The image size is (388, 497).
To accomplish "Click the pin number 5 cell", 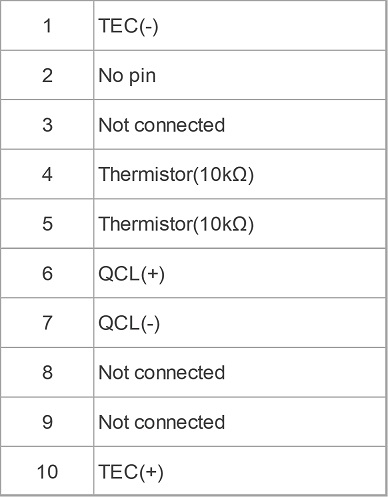I will (x=47, y=224).
